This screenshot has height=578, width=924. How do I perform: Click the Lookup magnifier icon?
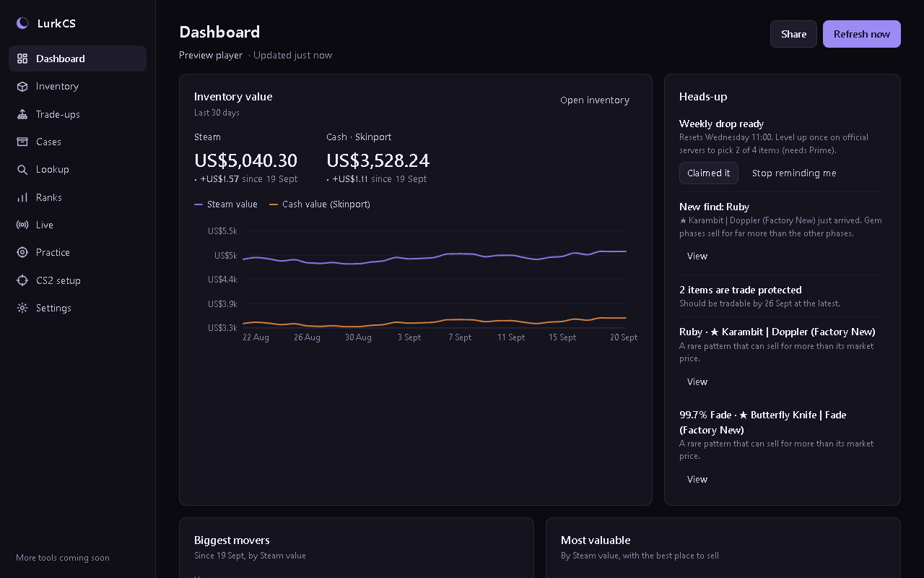coord(22,169)
